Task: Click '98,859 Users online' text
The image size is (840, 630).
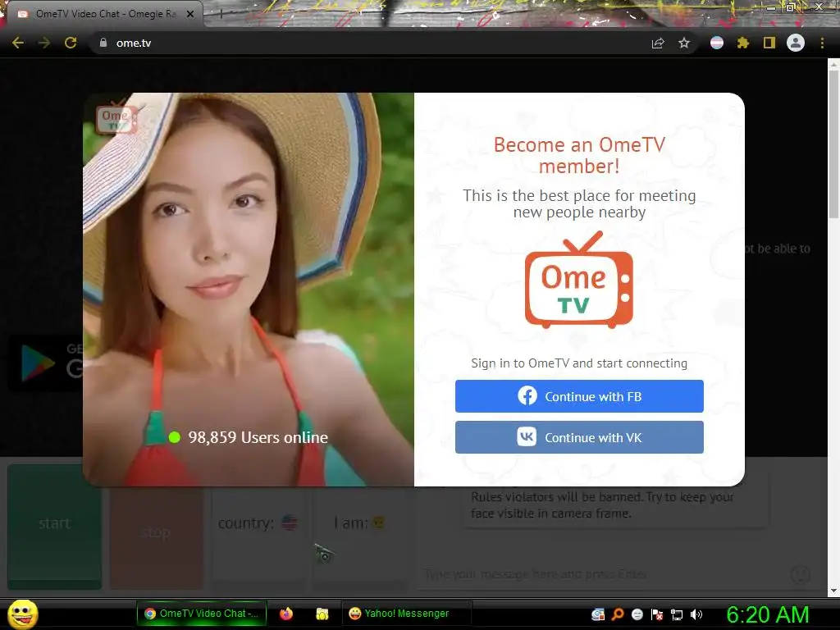Action: pos(258,437)
